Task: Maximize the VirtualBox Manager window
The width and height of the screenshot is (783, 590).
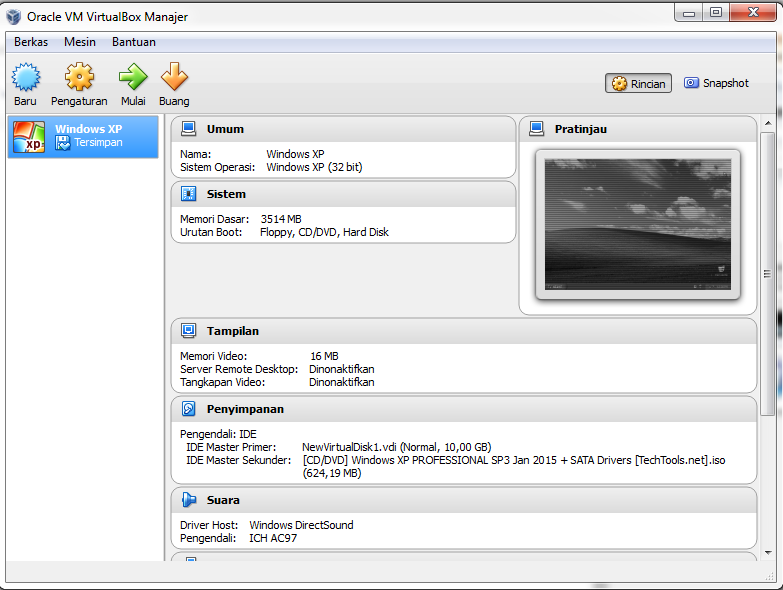Action: point(716,12)
